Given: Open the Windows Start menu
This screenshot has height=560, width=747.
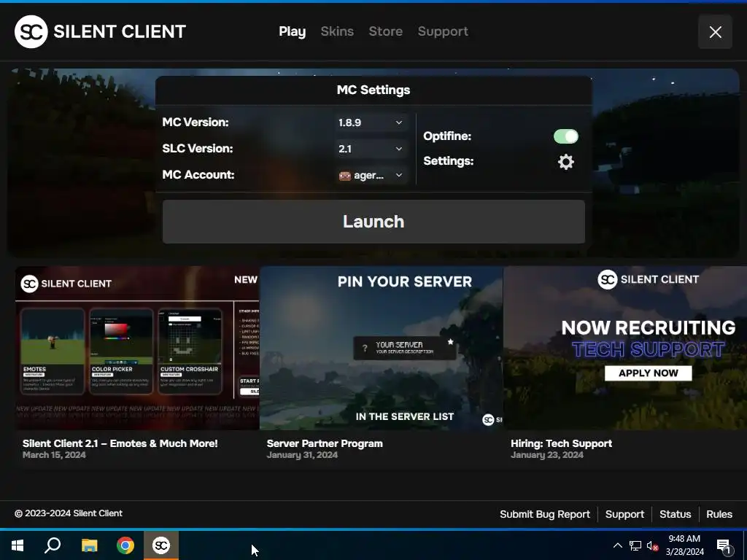Looking at the screenshot, I should click(18, 545).
